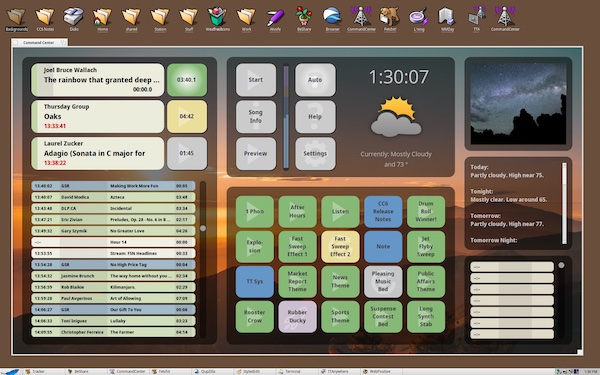This screenshot has height=375, width=600.
Task: Launch the Fetch dog icon
Action: click(x=390, y=18)
